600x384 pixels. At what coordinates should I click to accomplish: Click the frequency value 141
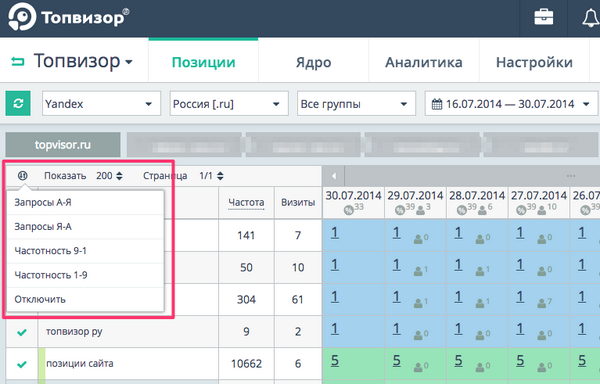(246, 235)
